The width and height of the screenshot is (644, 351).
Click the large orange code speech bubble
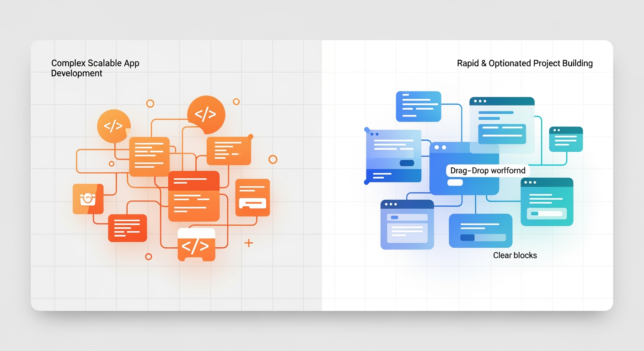[x=206, y=114]
